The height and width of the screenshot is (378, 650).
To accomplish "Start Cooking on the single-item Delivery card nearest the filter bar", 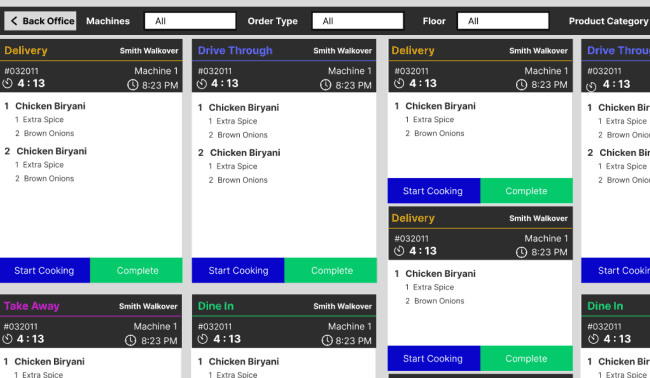I will [434, 191].
